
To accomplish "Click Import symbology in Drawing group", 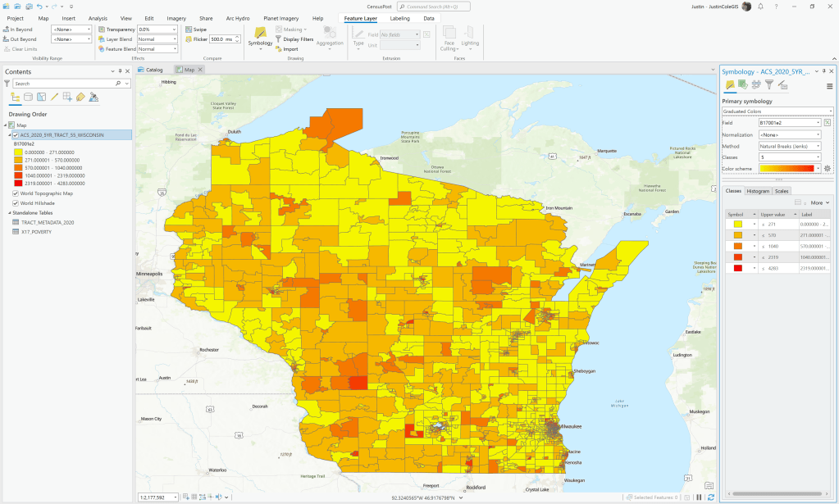I will coord(286,49).
